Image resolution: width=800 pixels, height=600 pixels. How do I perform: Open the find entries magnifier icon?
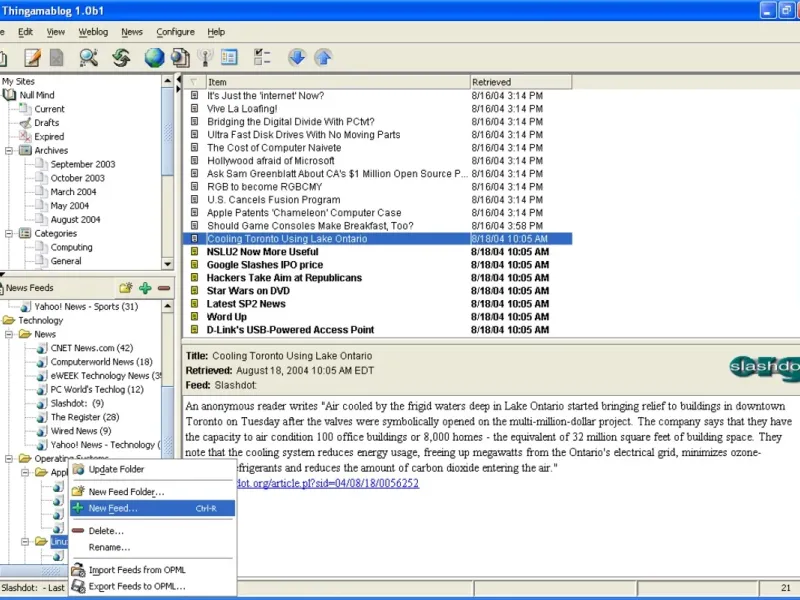coord(89,58)
